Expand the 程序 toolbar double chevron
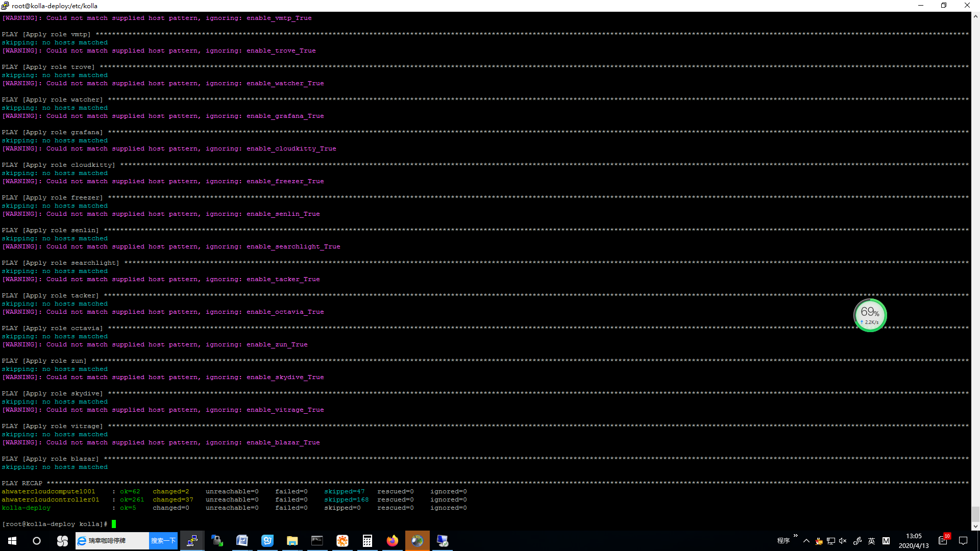Screen dimensions: 980x551 [795, 536]
